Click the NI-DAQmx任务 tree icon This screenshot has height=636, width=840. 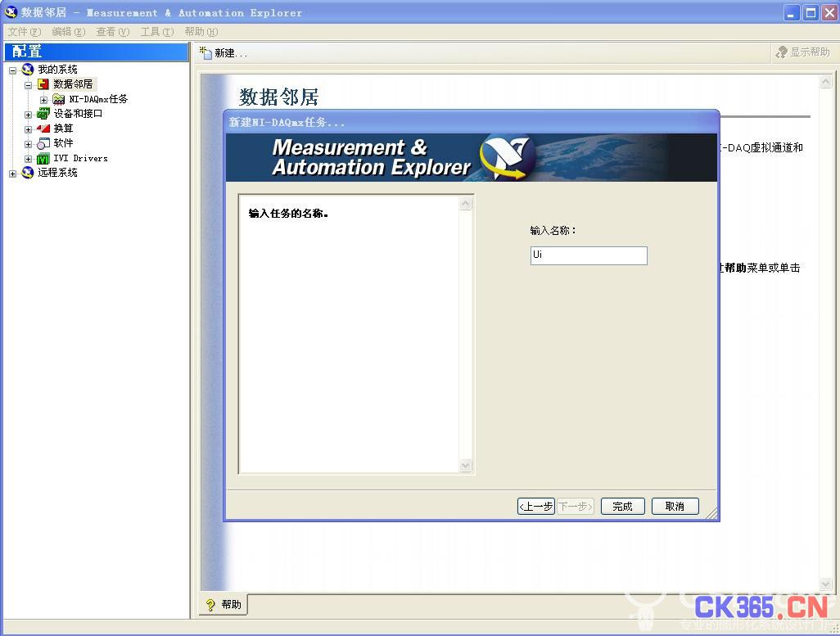pyautogui.click(x=58, y=99)
